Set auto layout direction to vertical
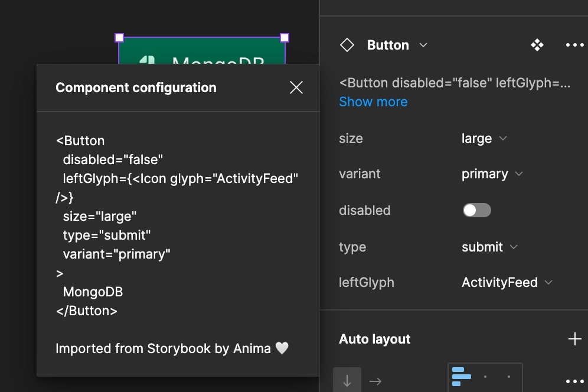Image resolution: width=588 pixels, height=392 pixels. [347, 381]
